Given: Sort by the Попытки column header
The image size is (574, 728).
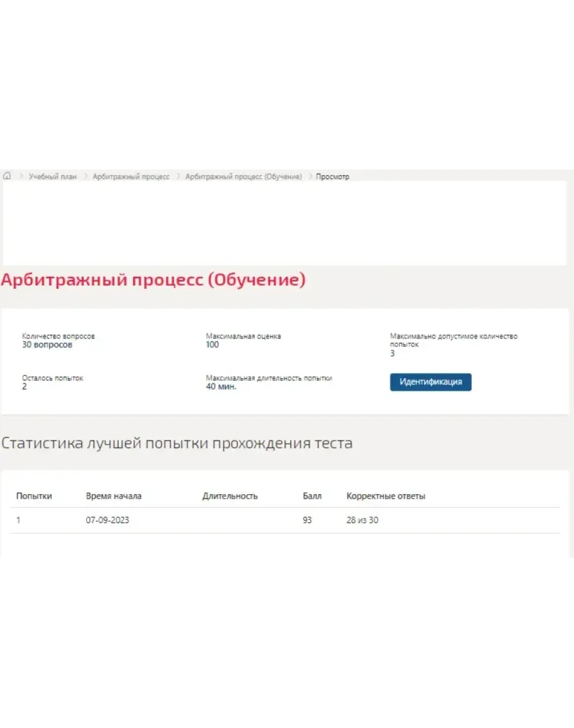Looking at the screenshot, I should pos(34,496).
